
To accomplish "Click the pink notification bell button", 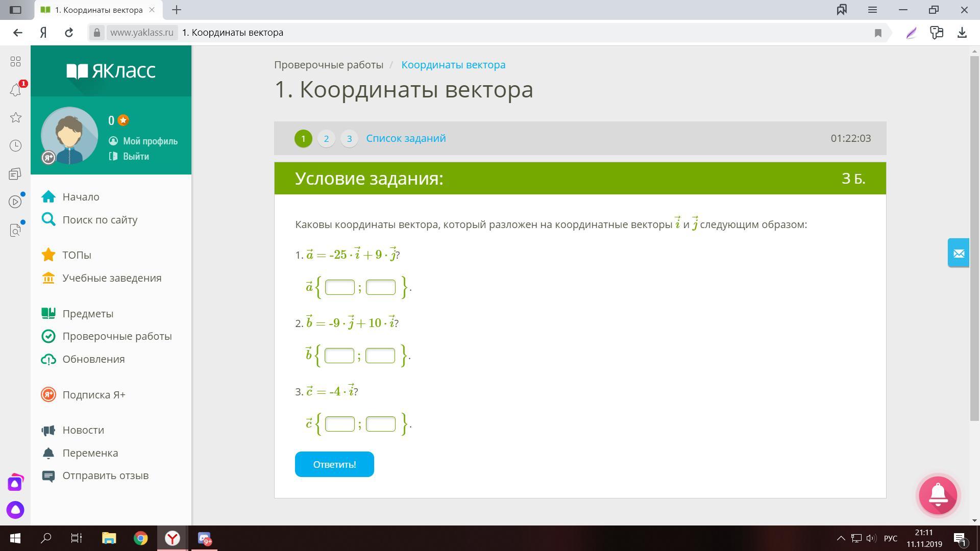I will tap(938, 495).
